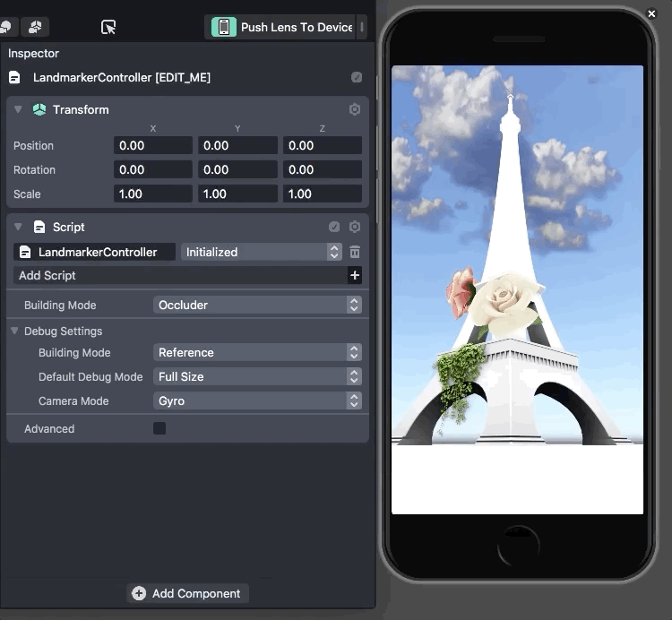Image resolution: width=672 pixels, height=620 pixels.
Task: Collapse the Debug Settings section
Action: click(14, 332)
